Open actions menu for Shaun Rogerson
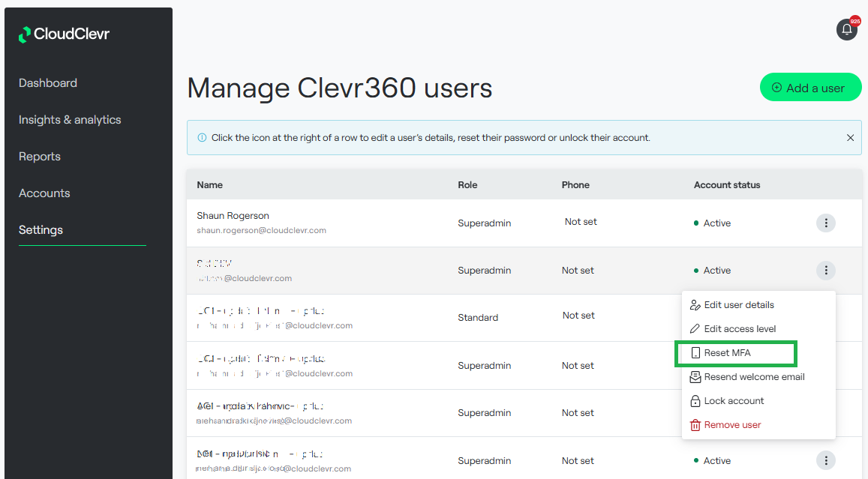This screenshot has width=868, height=479. tap(826, 223)
